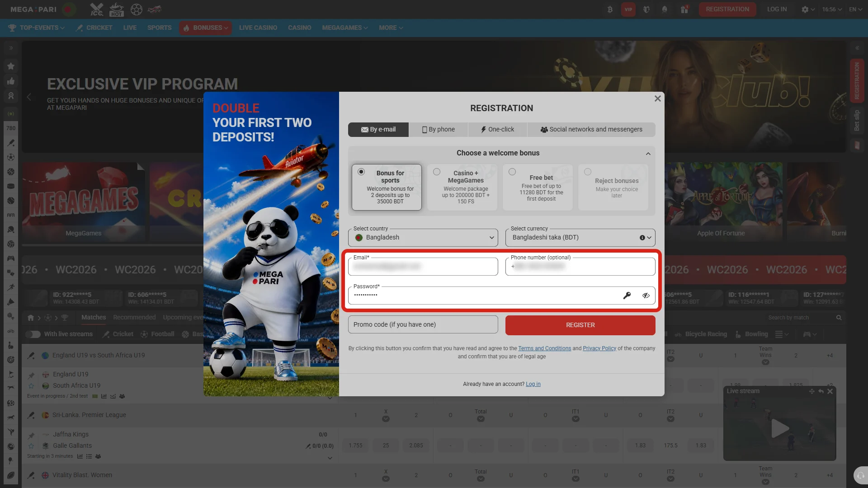The image size is (868, 488).
Task: Click the live stream pop-out arrow icon
Action: [x=821, y=391]
